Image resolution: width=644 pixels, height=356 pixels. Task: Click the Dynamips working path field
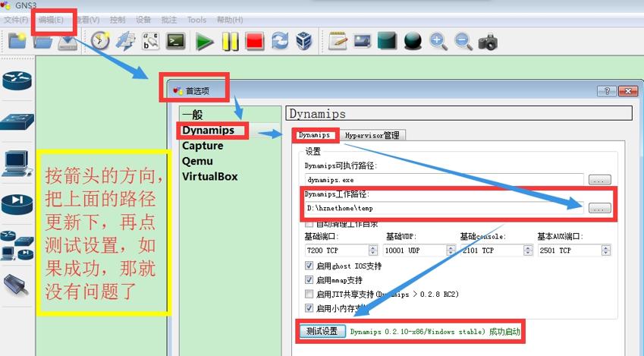[444, 208]
